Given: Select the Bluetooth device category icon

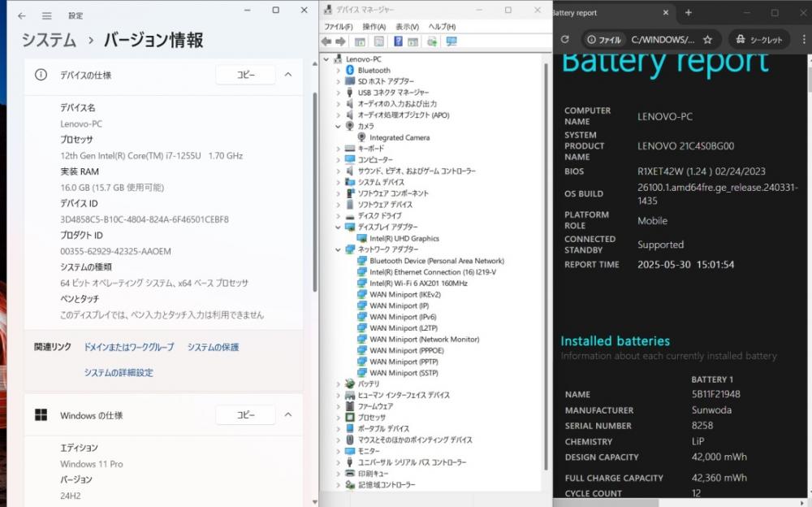Looking at the screenshot, I should (x=350, y=70).
